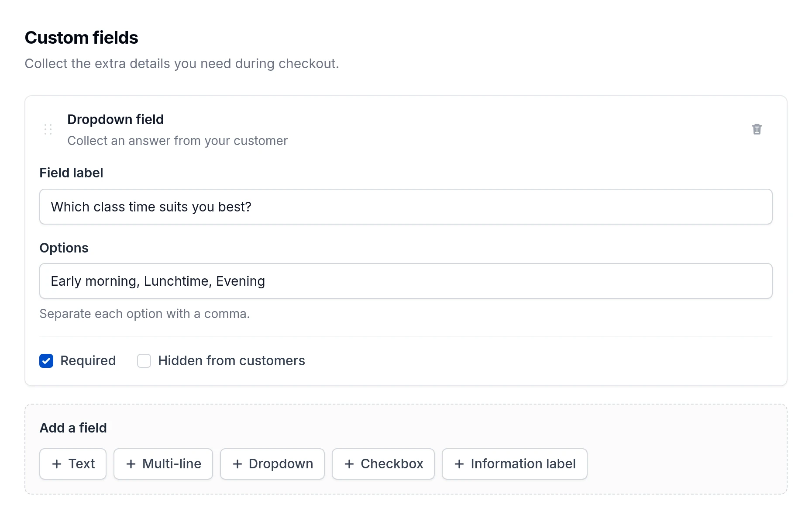This screenshot has width=812, height=519.
Task: Click 'Collect the extra details' subtitle text
Action: point(182,64)
